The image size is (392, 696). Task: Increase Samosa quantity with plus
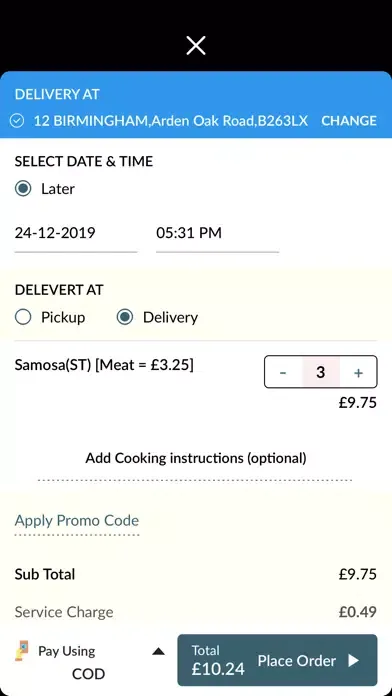358,372
